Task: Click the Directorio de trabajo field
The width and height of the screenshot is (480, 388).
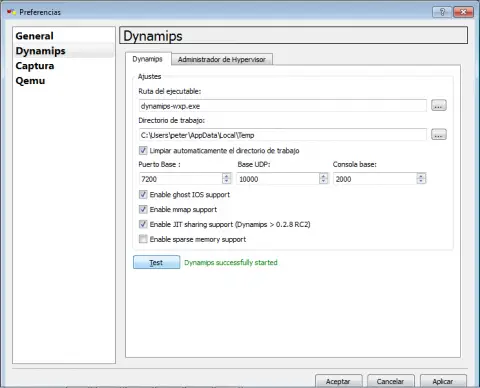Action: coord(282,135)
